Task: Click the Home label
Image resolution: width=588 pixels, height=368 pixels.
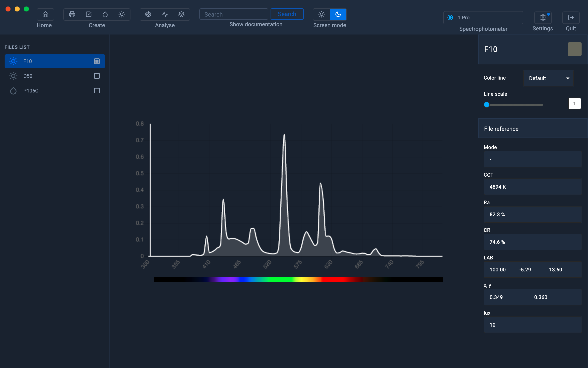Action: click(44, 25)
